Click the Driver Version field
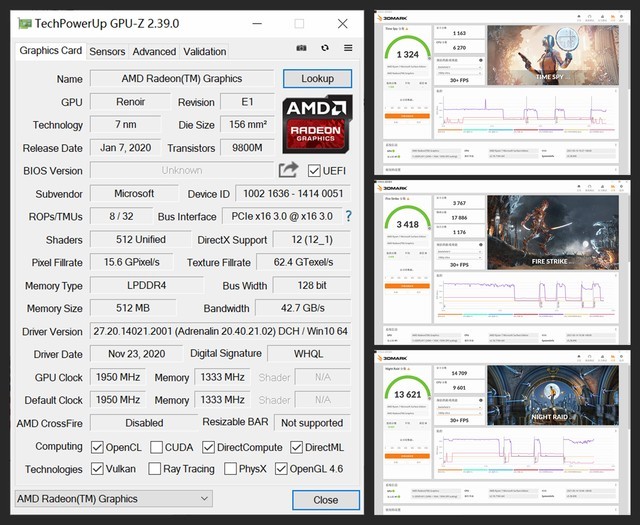 [220, 331]
